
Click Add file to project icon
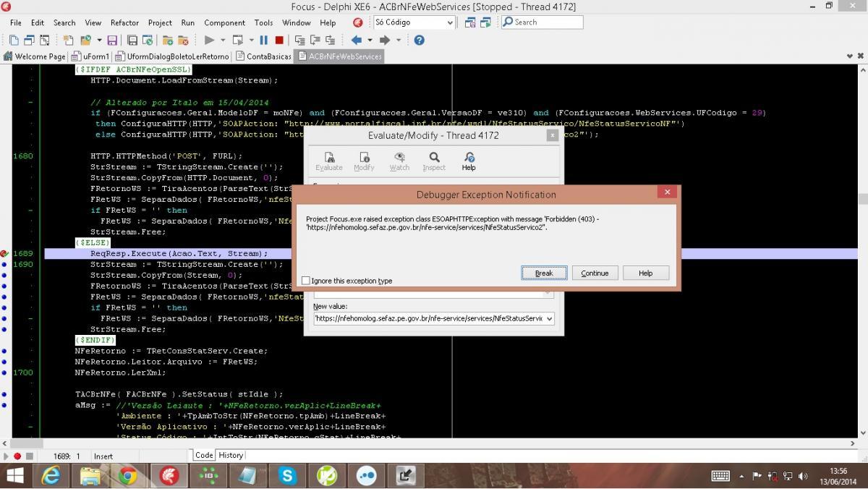[168, 41]
